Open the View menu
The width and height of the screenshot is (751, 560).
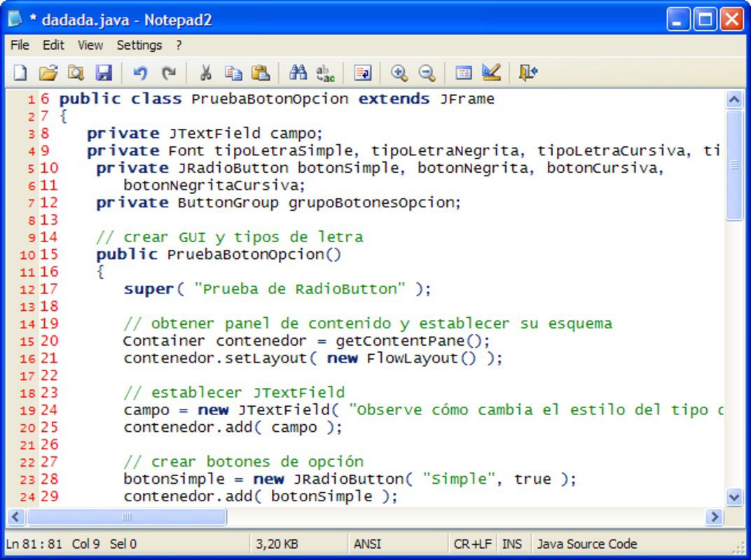click(x=89, y=45)
